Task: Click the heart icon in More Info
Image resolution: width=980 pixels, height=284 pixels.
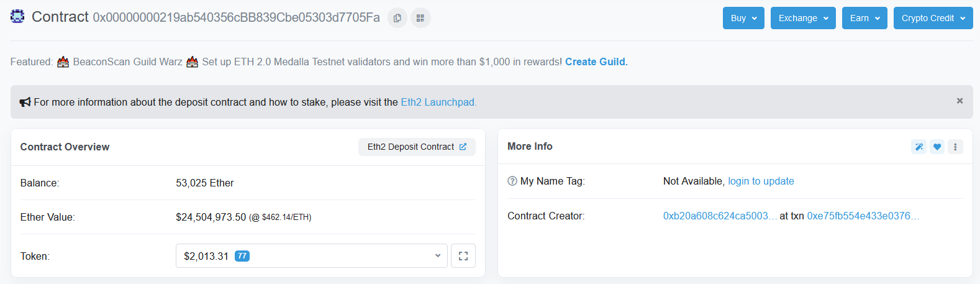Action: click(937, 147)
